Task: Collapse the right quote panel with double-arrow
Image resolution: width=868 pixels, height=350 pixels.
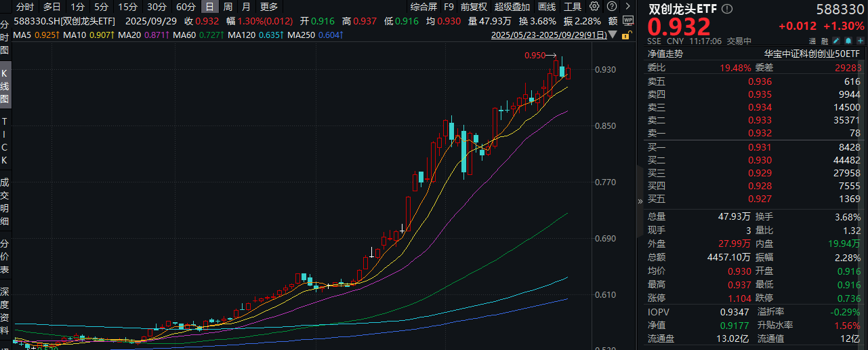Action: tap(640, 201)
